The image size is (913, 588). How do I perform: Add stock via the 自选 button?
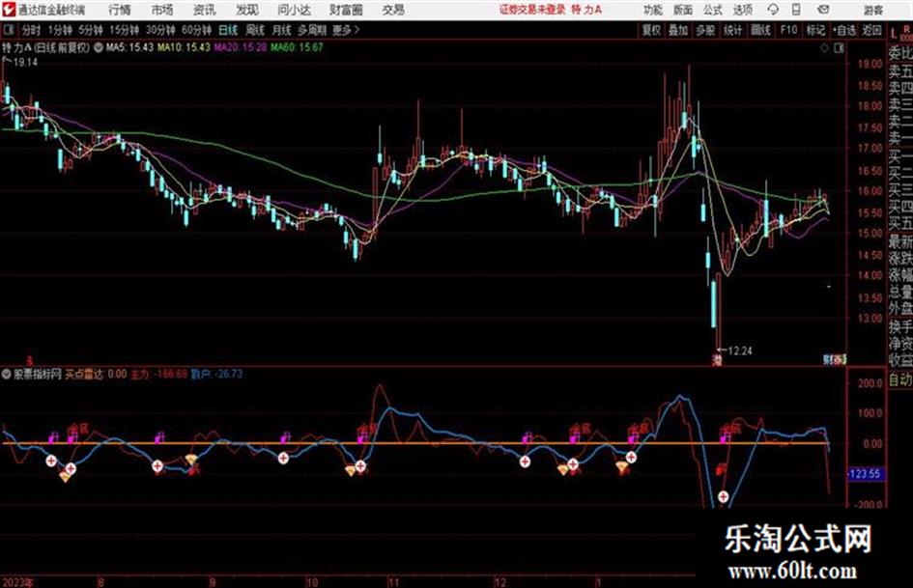[843, 30]
